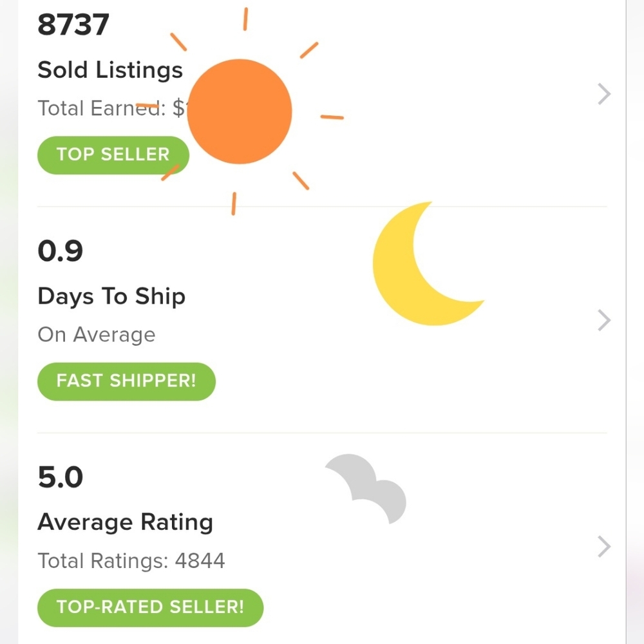644x644 pixels.
Task: Open Average Rating details via chevron arrow
Action: [x=603, y=547]
